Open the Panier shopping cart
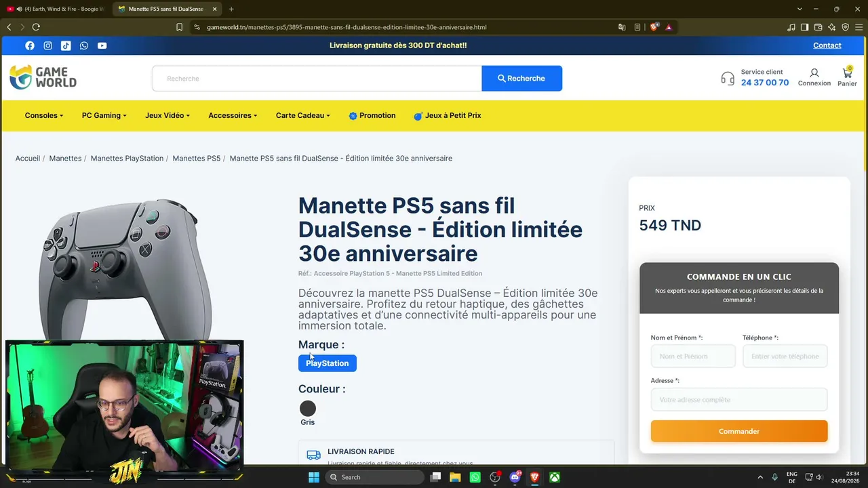Viewport: 868px width, 488px height. click(x=847, y=77)
